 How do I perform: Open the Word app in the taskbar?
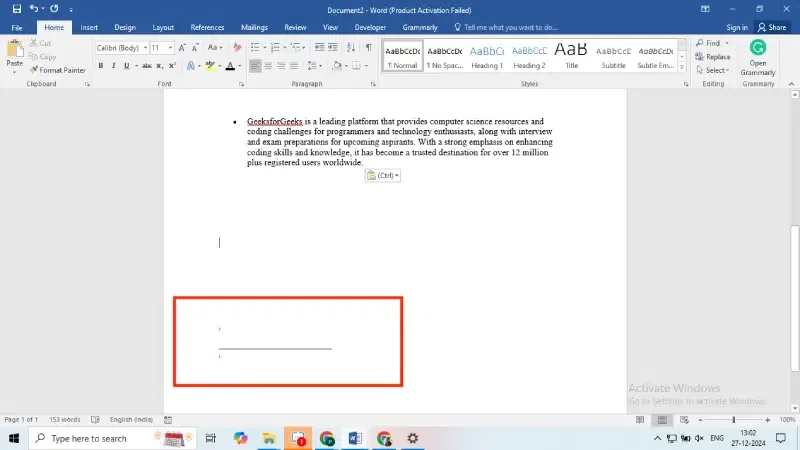point(355,438)
